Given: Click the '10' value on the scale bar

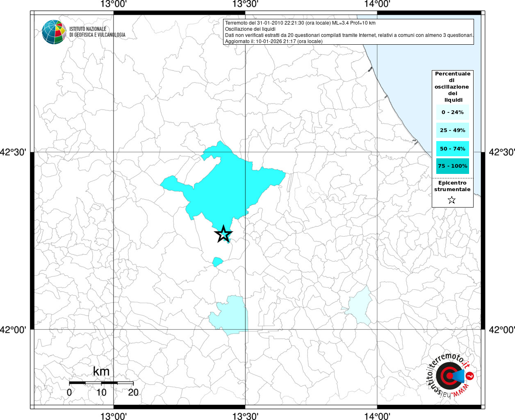Looking at the screenshot, I should click(x=101, y=393).
